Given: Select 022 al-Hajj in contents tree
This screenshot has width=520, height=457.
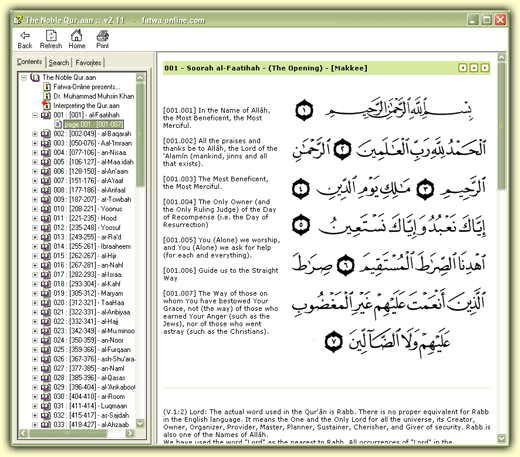Looking at the screenshot, I should [x=86, y=322].
